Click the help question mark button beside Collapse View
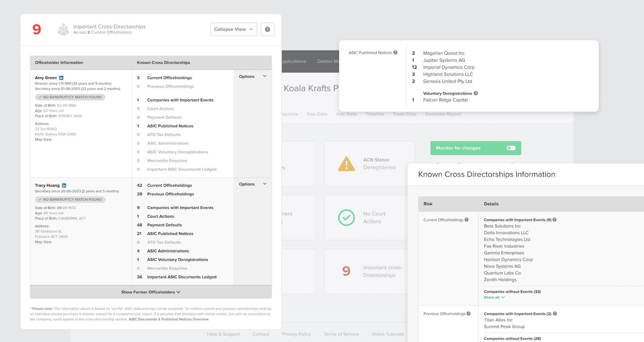 (x=267, y=29)
